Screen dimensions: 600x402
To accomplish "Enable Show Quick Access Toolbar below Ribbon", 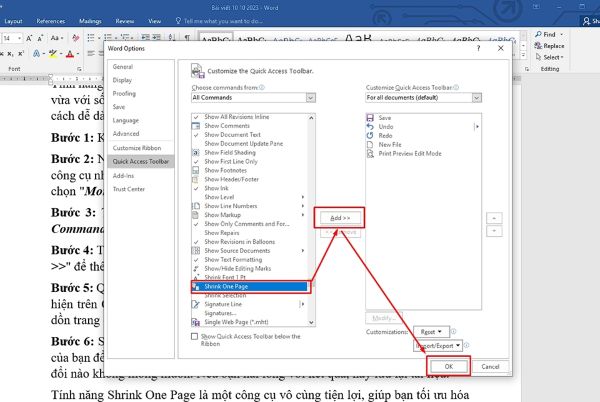I will pyautogui.click(x=195, y=336).
